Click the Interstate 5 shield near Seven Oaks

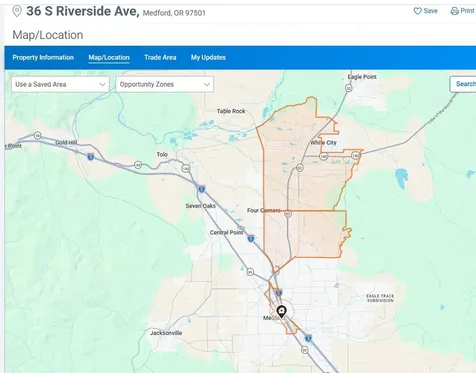click(x=201, y=189)
